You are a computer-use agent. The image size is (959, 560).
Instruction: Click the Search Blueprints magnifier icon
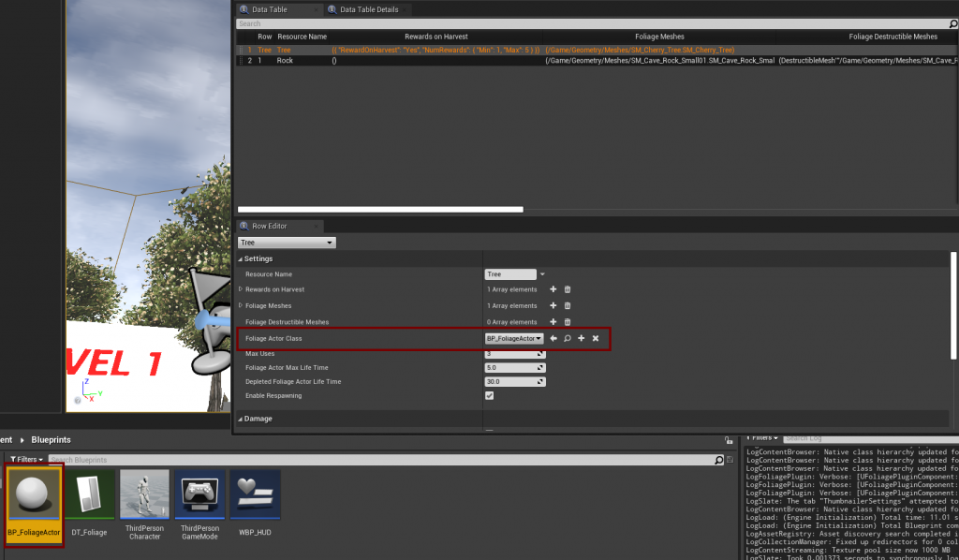coord(719,460)
